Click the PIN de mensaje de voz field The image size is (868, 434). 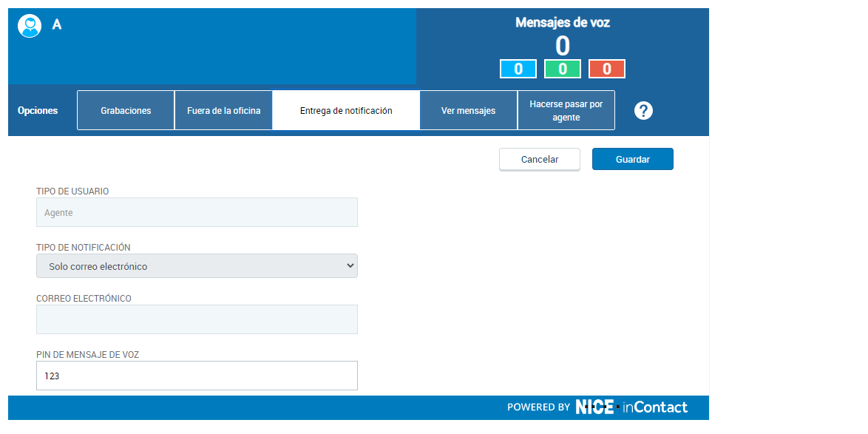point(197,376)
